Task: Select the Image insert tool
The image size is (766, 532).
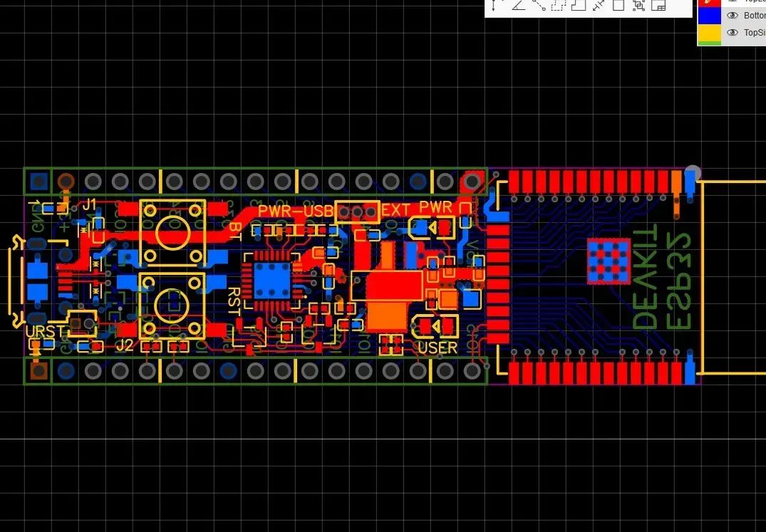Action: pyautogui.click(x=658, y=6)
